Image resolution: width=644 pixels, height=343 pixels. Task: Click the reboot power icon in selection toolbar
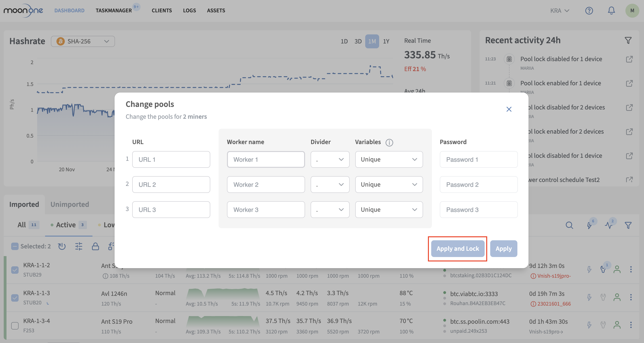click(x=62, y=247)
